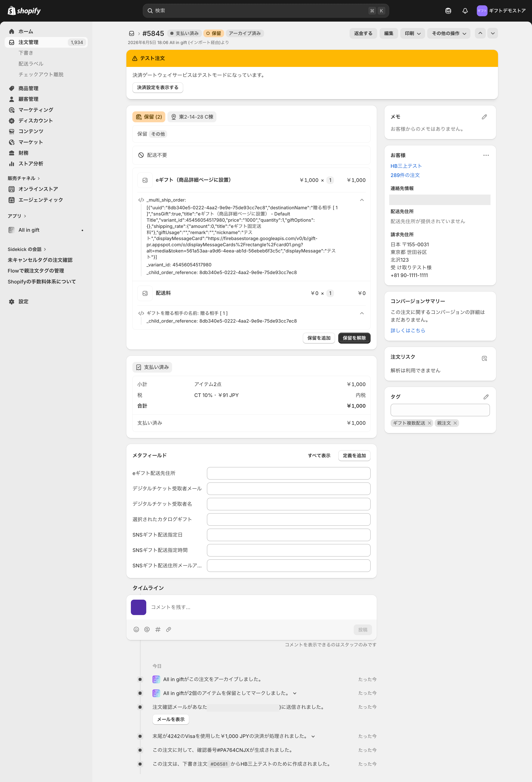This screenshot has width=532, height=782.
Task: Click the コンテンツ icon
Action: click(x=12, y=131)
